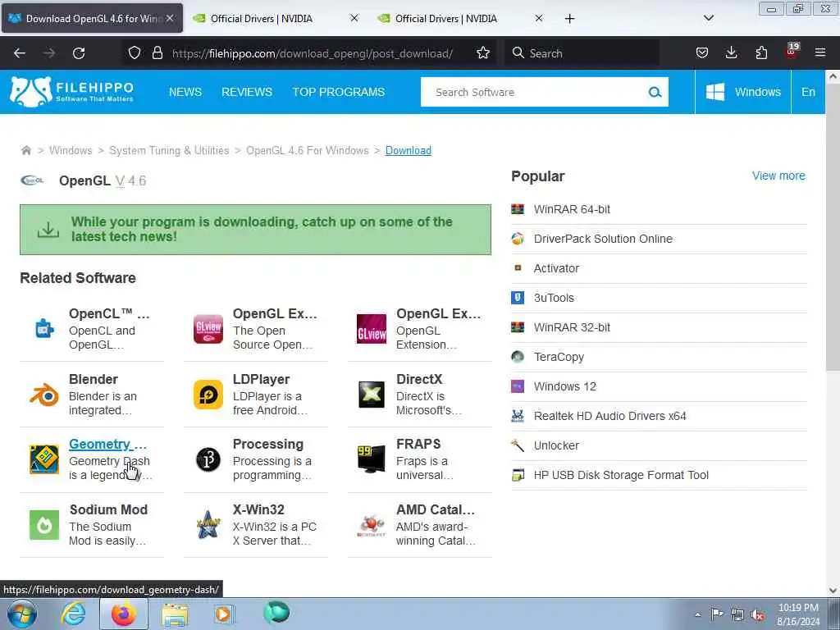Open the Firefox downloads panel
840x630 pixels.
click(731, 53)
